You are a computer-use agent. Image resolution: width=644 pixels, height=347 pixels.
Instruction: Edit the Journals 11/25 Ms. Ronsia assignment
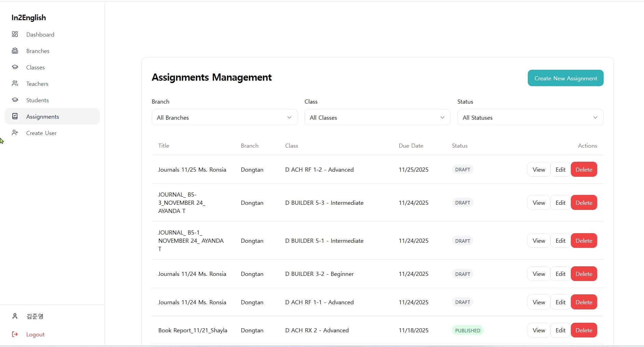[560, 170]
